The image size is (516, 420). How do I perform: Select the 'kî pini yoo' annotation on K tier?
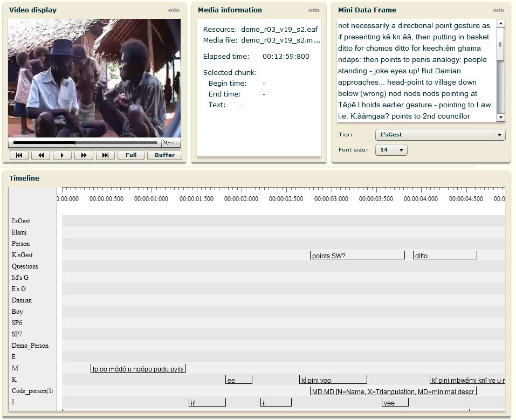(333, 380)
